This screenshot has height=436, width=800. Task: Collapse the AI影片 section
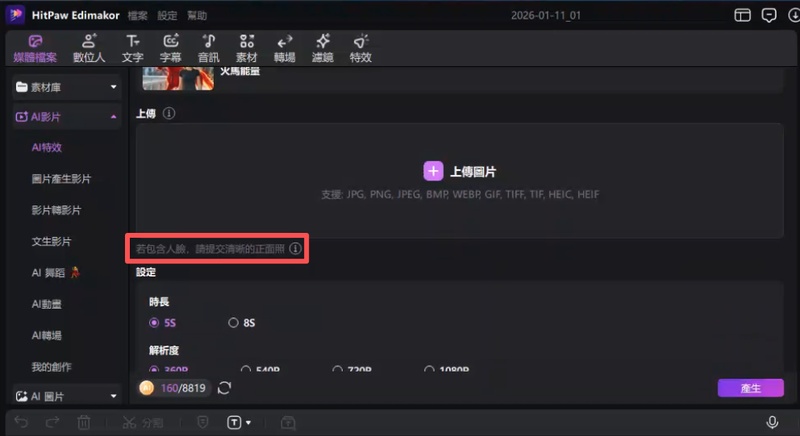click(x=66, y=117)
